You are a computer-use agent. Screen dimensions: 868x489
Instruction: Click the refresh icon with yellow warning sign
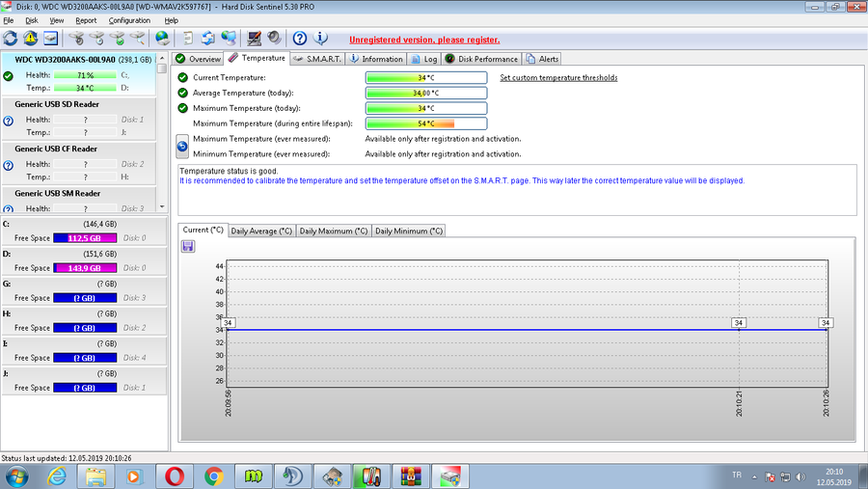(30, 39)
